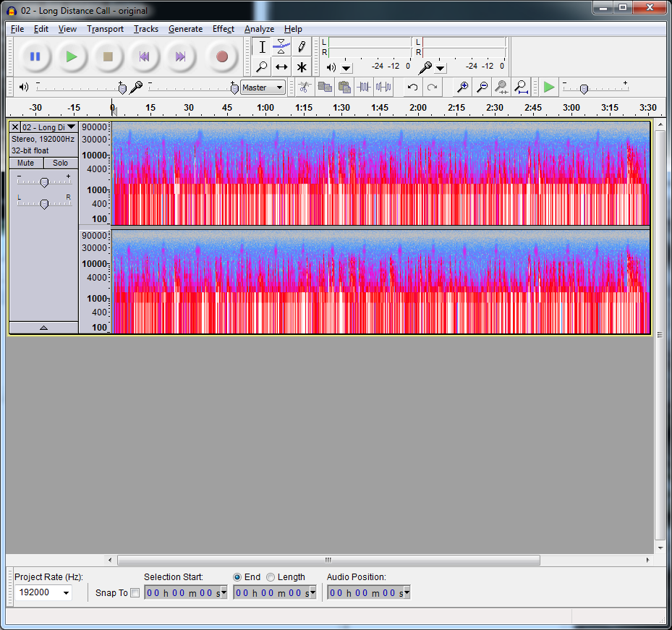Skip to end of the track
Image resolution: width=672 pixels, height=630 pixels.
(x=180, y=56)
